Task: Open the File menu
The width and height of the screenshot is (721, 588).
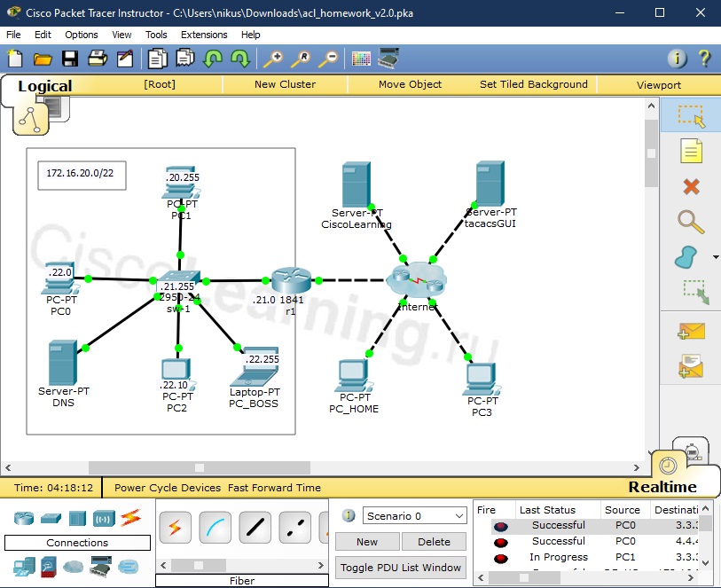Action: [13, 35]
